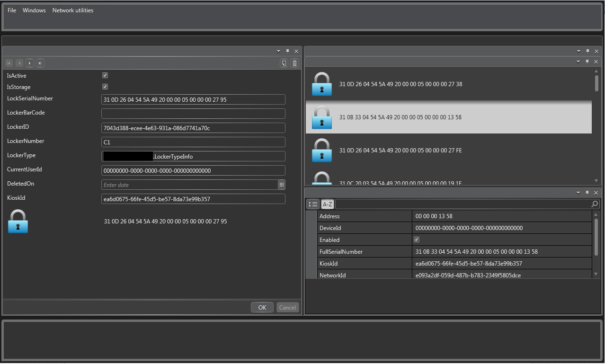This screenshot has height=364, width=605.
Task: Open the Network utilities menu
Action: (72, 10)
